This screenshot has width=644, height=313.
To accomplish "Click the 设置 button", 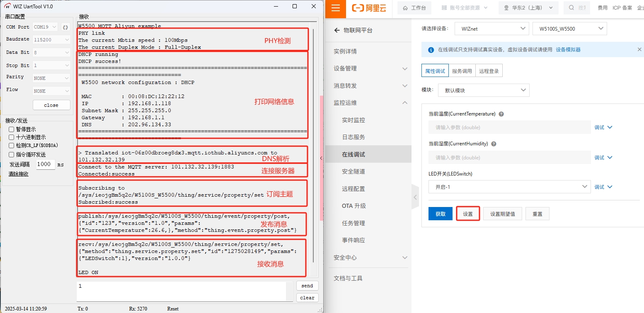I will pyautogui.click(x=468, y=214).
